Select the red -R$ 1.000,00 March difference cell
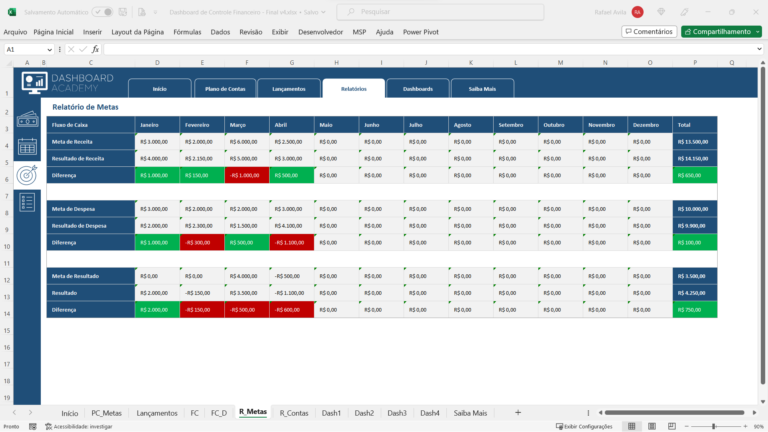The height and width of the screenshot is (432, 768). 247,175
